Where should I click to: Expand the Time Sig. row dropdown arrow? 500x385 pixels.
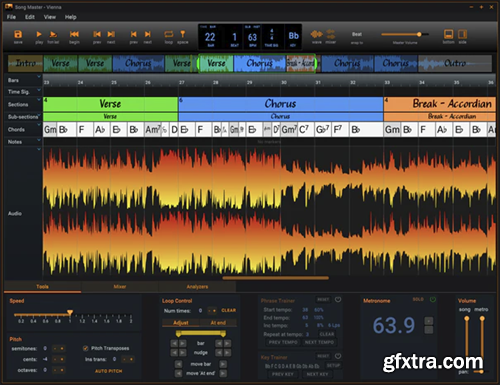coord(39,90)
